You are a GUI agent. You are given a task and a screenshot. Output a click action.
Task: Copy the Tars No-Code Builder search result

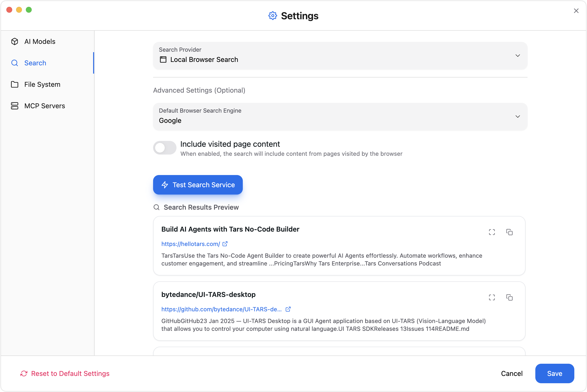pos(509,232)
